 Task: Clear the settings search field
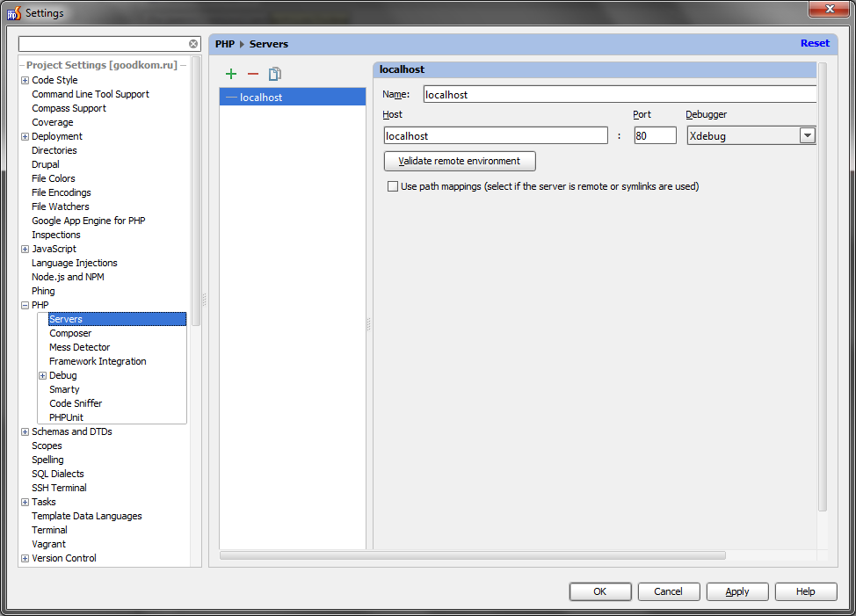(193, 44)
